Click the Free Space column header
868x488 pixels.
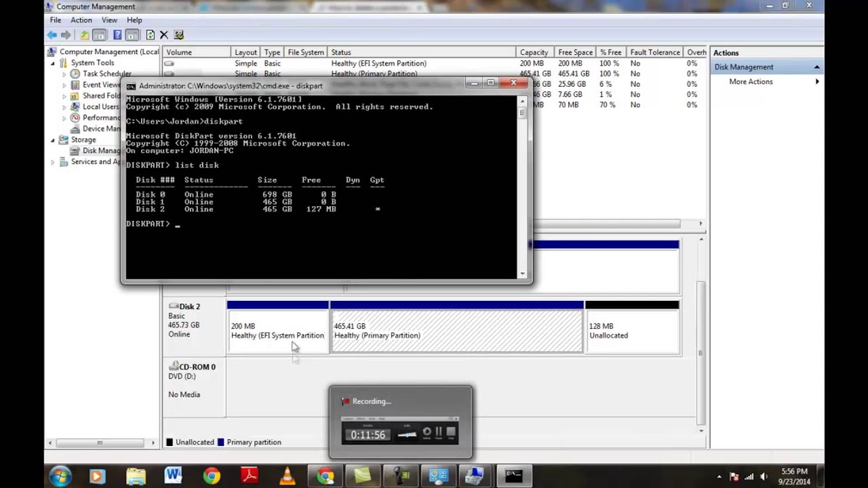(575, 52)
